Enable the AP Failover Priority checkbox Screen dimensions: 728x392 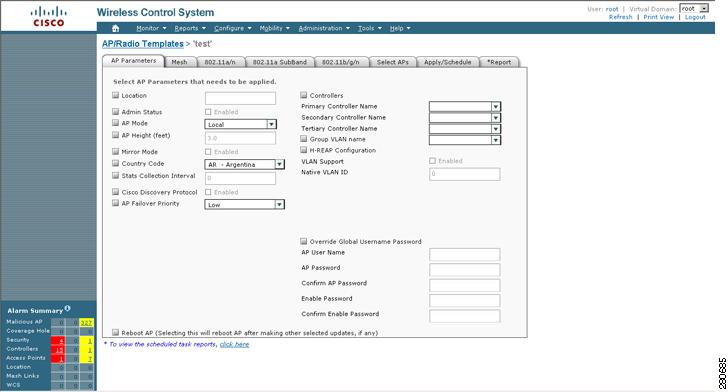click(x=116, y=203)
